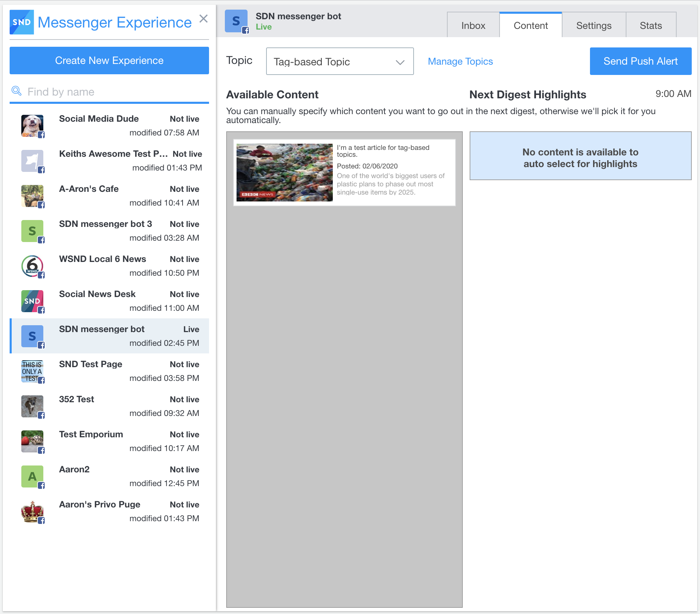This screenshot has width=700, height=614.
Task: Switch to the Inbox tab
Action: [x=473, y=25]
